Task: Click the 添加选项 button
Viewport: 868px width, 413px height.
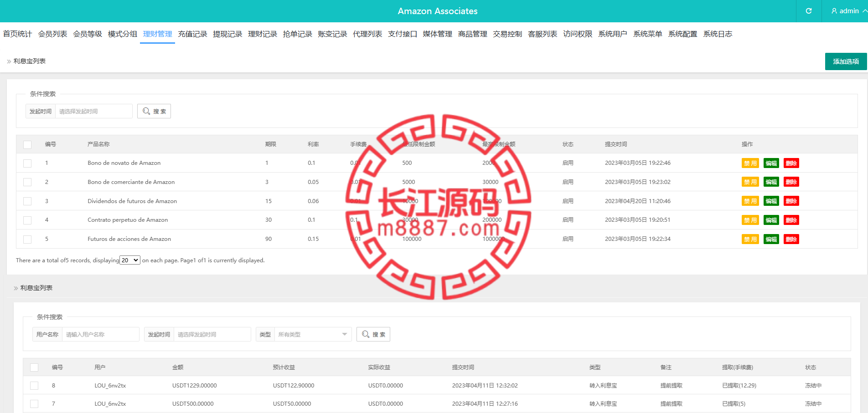Action: point(846,61)
